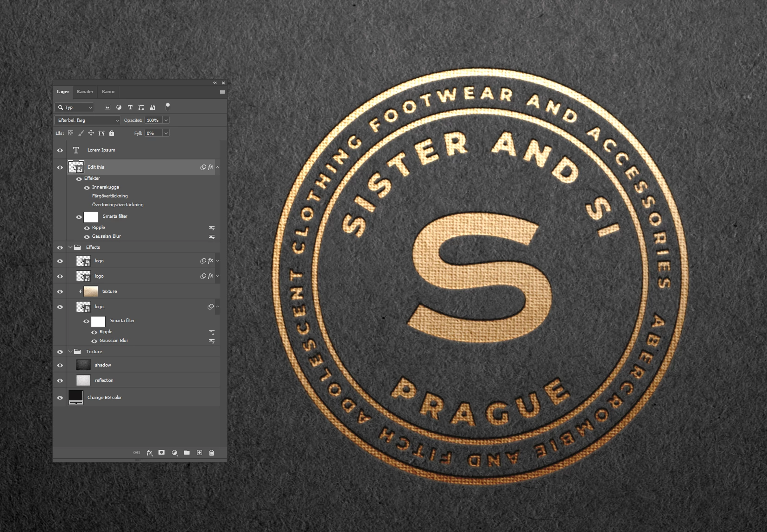Close the Layers panel
767x532 pixels.
223,83
